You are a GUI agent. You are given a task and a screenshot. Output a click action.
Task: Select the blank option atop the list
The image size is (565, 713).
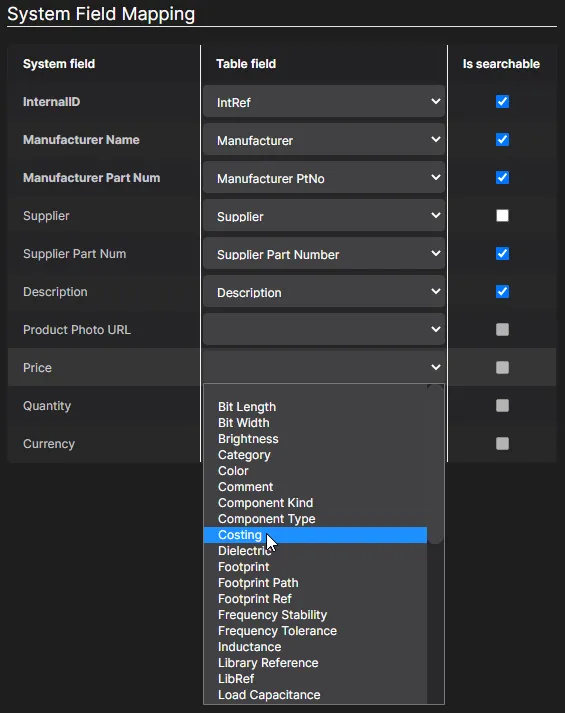(315, 392)
